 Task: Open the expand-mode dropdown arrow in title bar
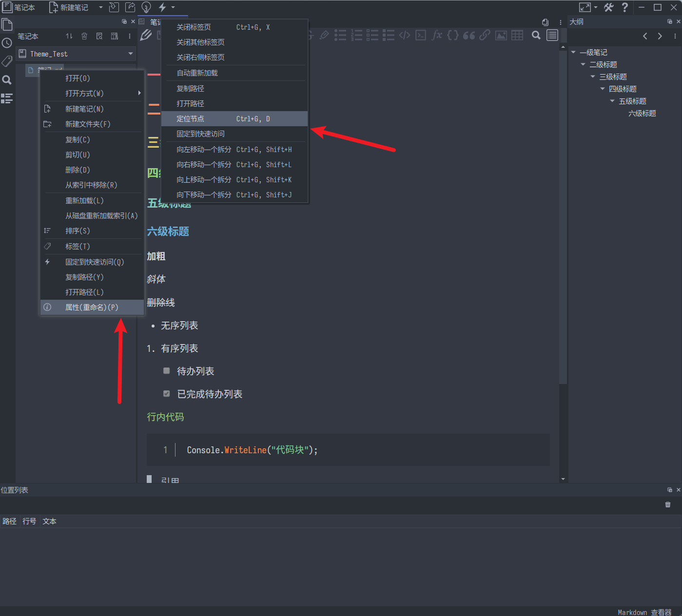(596, 7)
